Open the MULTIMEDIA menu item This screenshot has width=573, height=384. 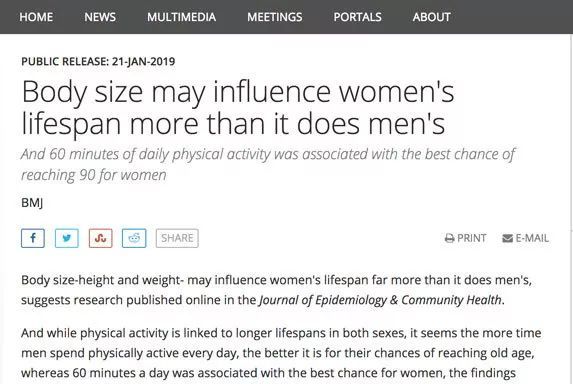(182, 17)
